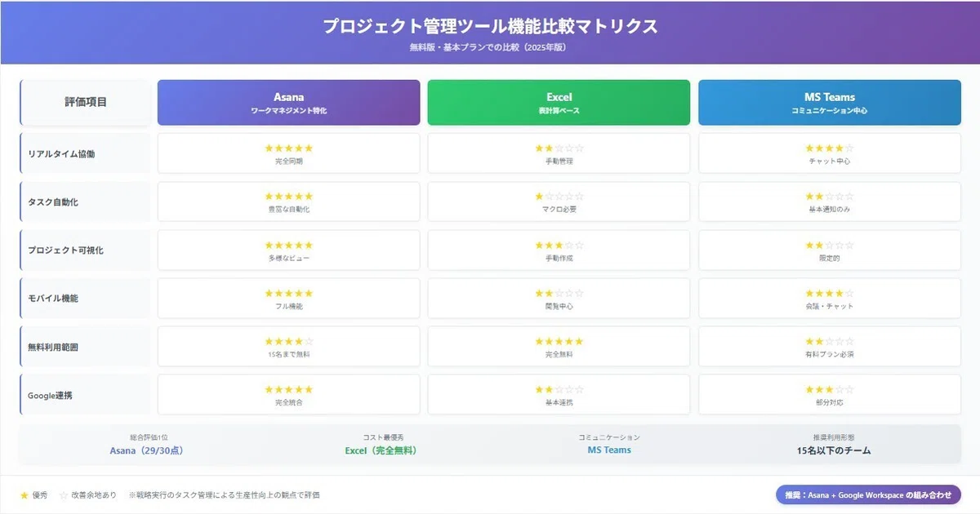Click the 推奨利用形態 15名以下のチーム summary
The width and height of the screenshot is (980, 514).
pyautogui.click(x=834, y=444)
